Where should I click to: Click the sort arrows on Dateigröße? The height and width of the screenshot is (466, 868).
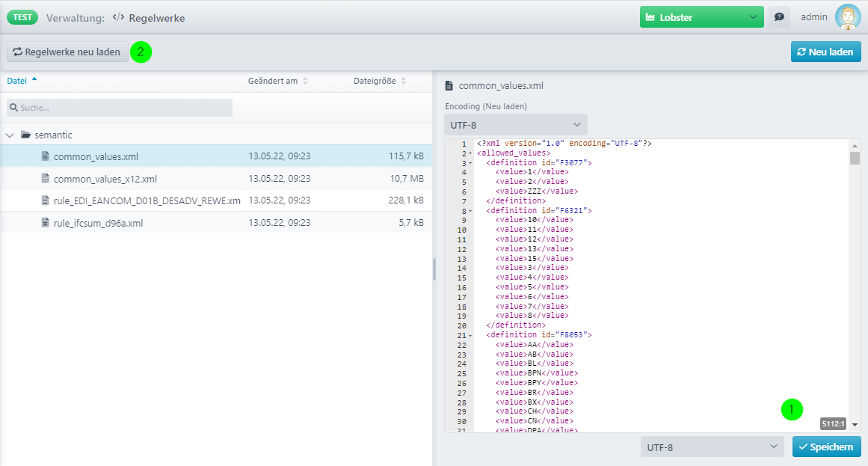(x=404, y=81)
